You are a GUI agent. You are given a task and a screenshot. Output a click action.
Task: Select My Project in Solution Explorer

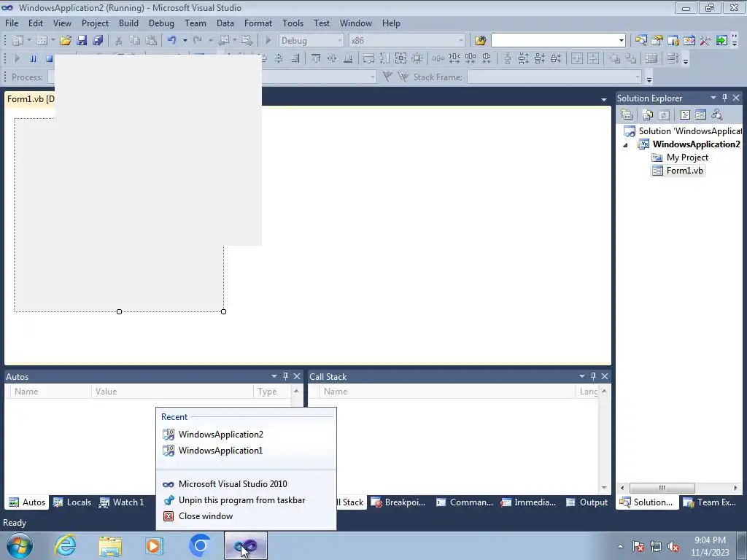coord(681,157)
